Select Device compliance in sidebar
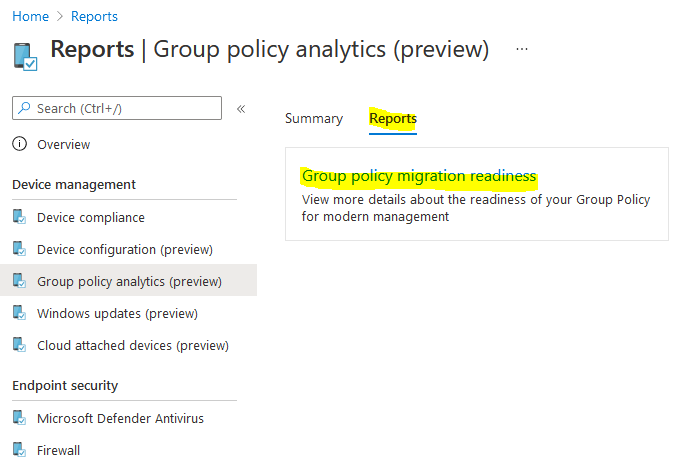 (x=90, y=217)
